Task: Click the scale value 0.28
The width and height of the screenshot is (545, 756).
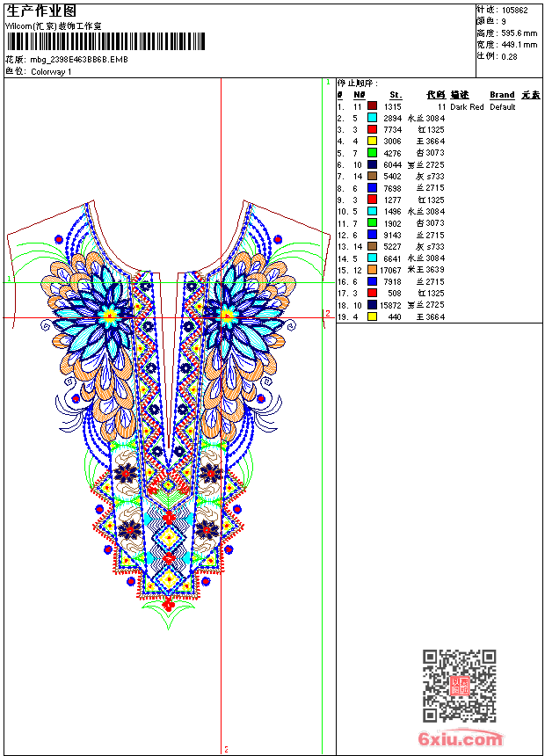Action: [509, 56]
